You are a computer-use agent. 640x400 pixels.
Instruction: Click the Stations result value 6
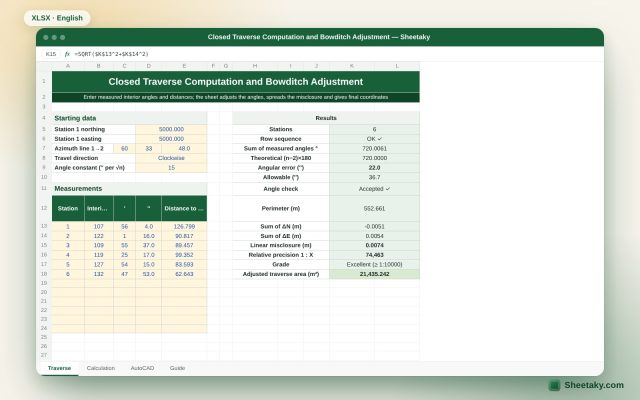(x=374, y=129)
